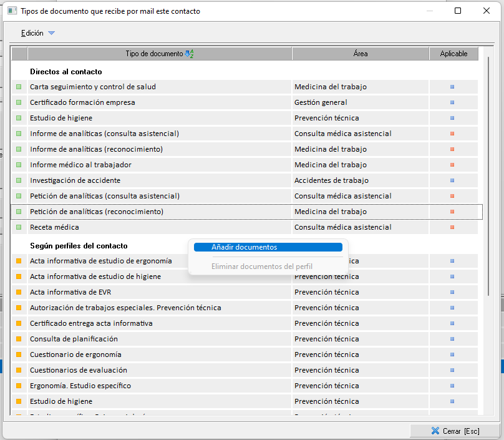
Task: Click green icon beside Receta médica row
Action: (19, 227)
